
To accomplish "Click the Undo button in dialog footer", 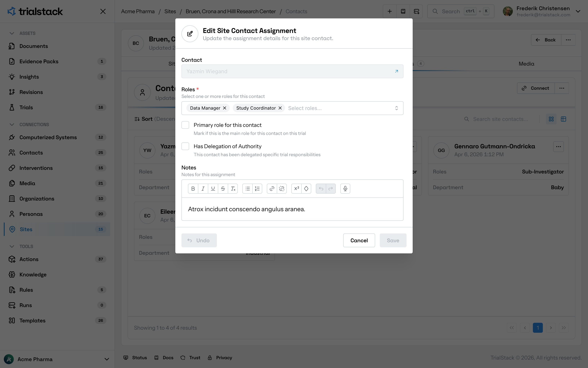I will (x=199, y=241).
